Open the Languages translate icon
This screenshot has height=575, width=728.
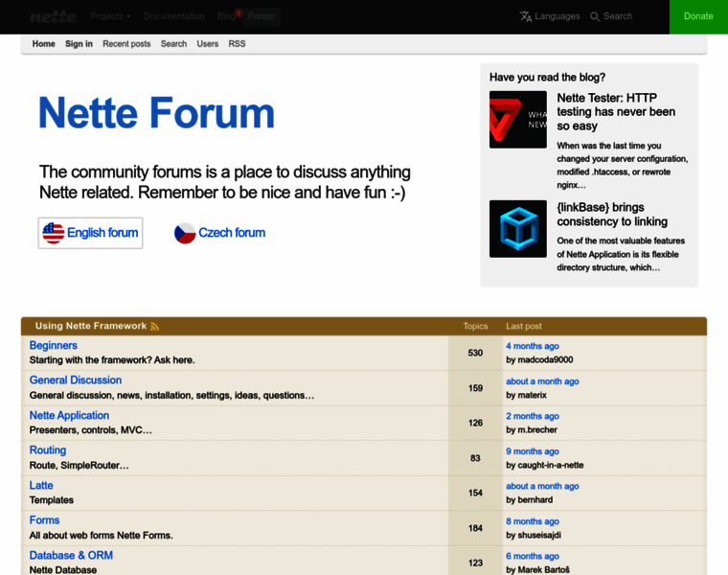click(526, 16)
